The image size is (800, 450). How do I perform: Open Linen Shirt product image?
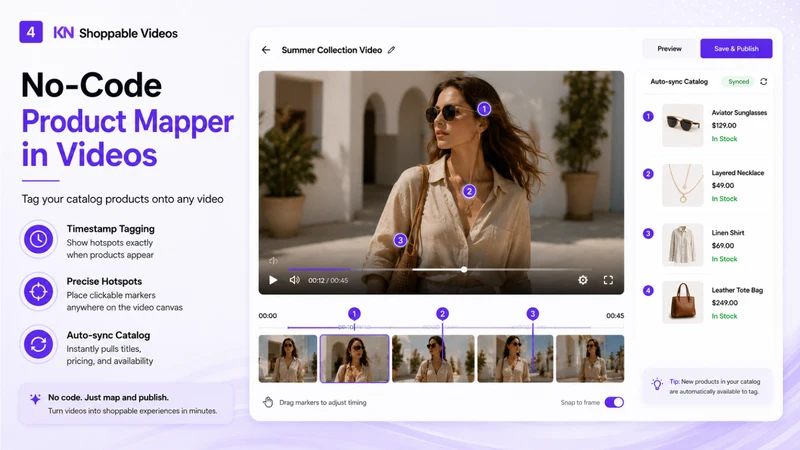point(683,245)
